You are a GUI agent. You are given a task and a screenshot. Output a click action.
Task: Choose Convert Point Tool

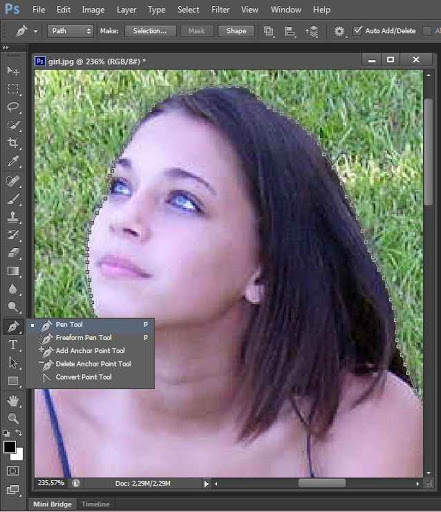(90, 377)
